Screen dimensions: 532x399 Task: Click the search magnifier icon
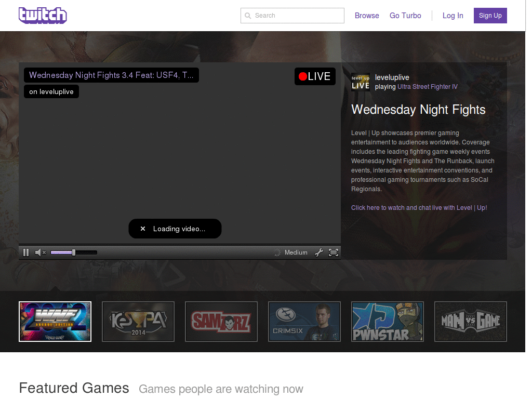[x=248, y=16]
